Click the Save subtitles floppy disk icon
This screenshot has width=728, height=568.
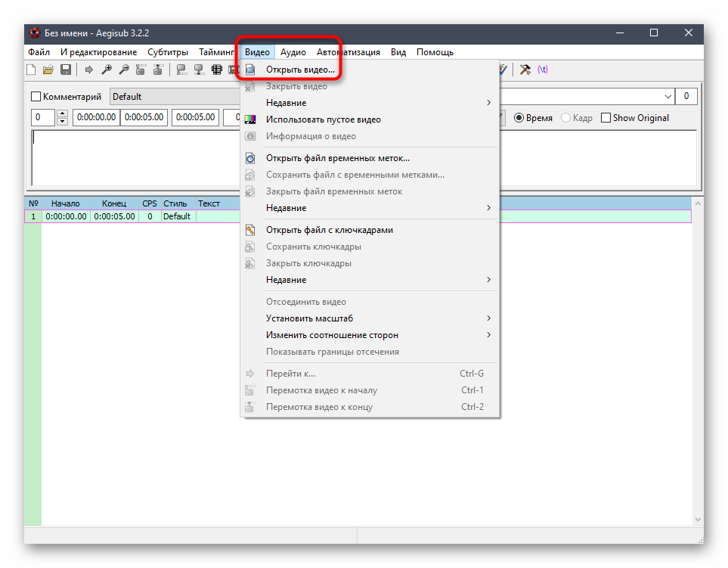pos(66,70)
